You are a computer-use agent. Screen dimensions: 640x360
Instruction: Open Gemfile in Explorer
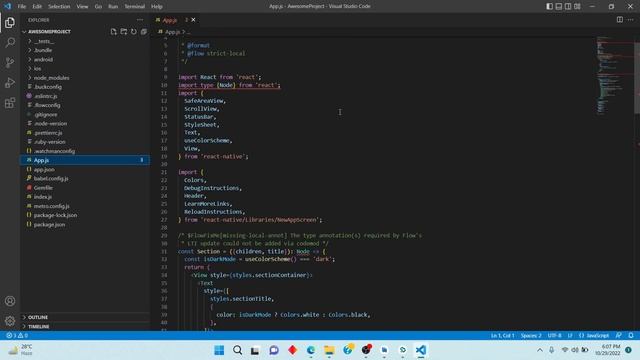click(x=43, y=188)
